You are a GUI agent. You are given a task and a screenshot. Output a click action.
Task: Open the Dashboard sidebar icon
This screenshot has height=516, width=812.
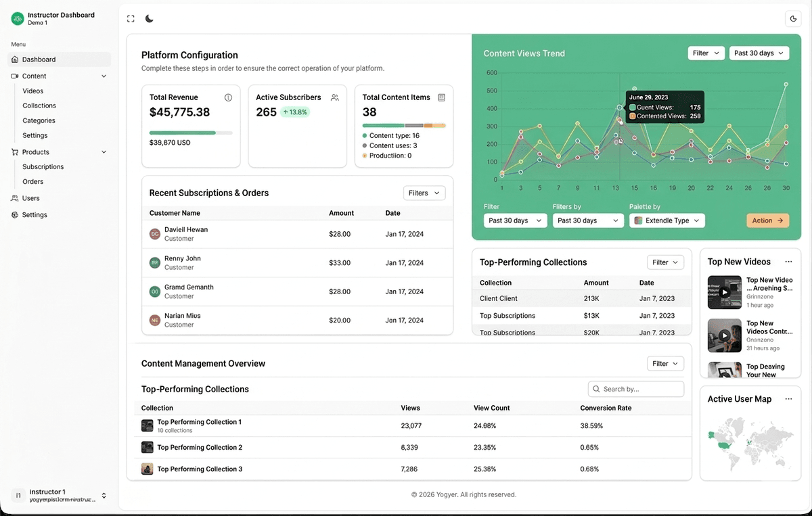(x=14, y=60)
